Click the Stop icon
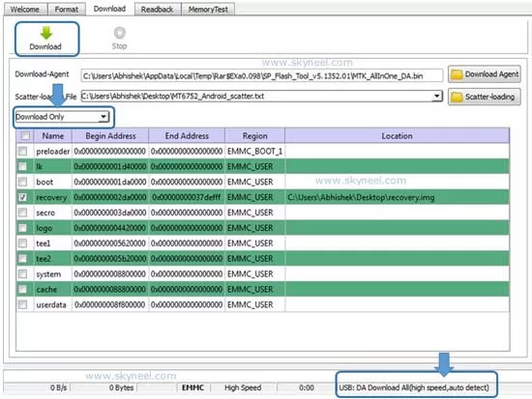Screen dimensions: 532x399 [x=119, y=33]
